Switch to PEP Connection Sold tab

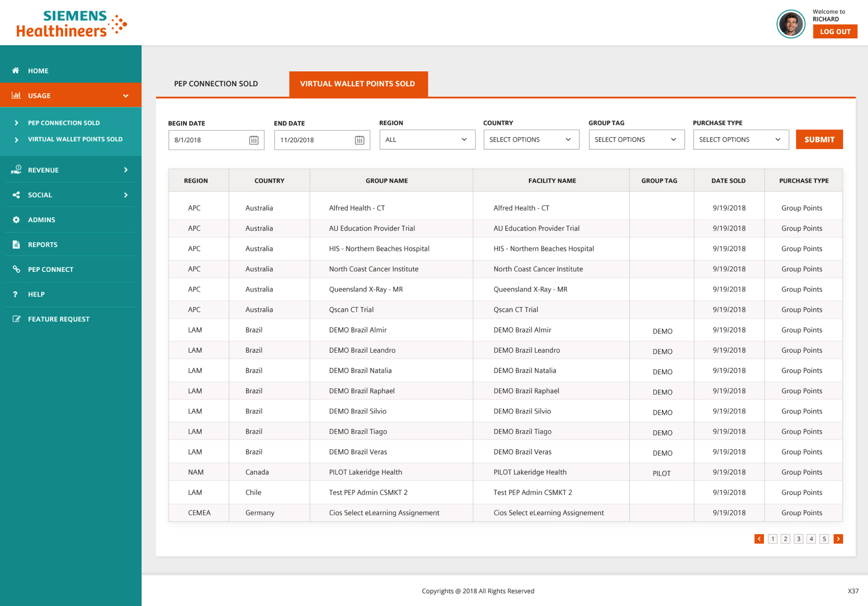tap(216, 84)
